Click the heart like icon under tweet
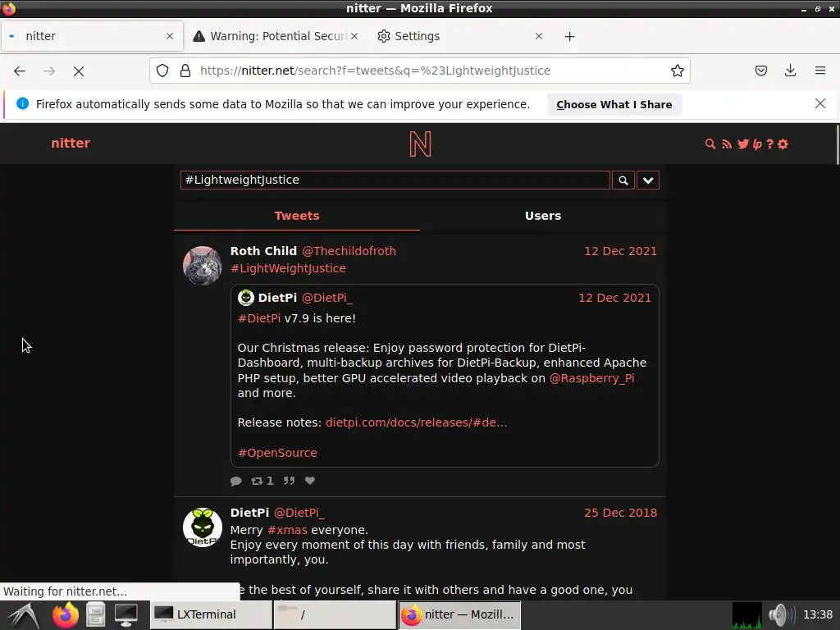The image size is (840, 630). click(x=309, y=481)
